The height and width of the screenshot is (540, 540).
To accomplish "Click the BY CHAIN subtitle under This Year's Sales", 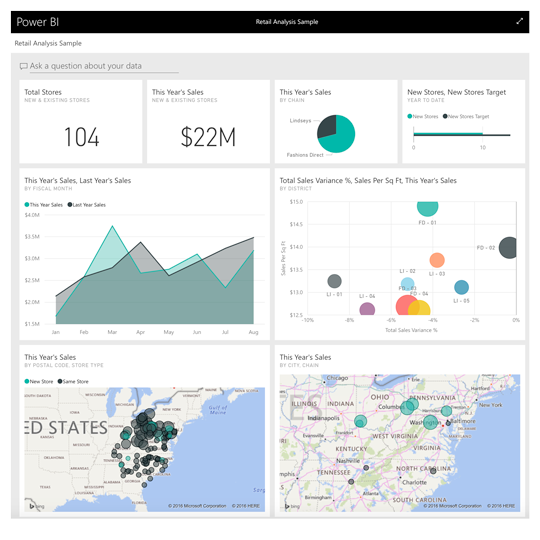I will [x=292, y=100].
